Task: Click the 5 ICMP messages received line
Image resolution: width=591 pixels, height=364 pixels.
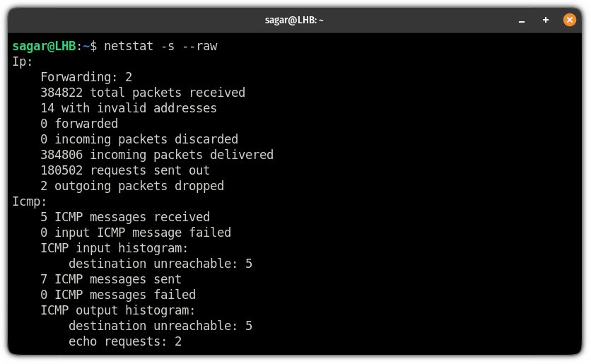Action: [125, 217]
